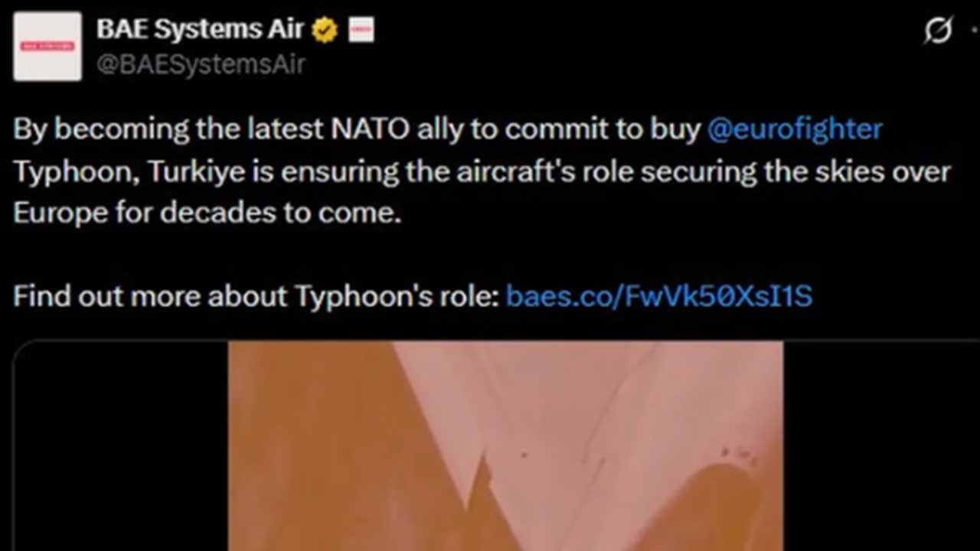The height and width of the screenshot is (551, 980).
Task: Select the BAE Systems Air avatar logo
Action: [47, 46]
